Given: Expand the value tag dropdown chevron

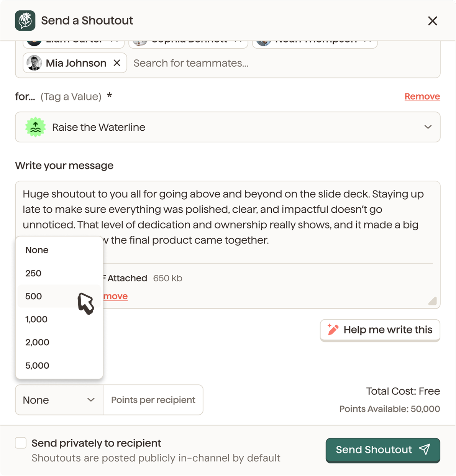Looking at the screenshot, I should coord(428,127).
